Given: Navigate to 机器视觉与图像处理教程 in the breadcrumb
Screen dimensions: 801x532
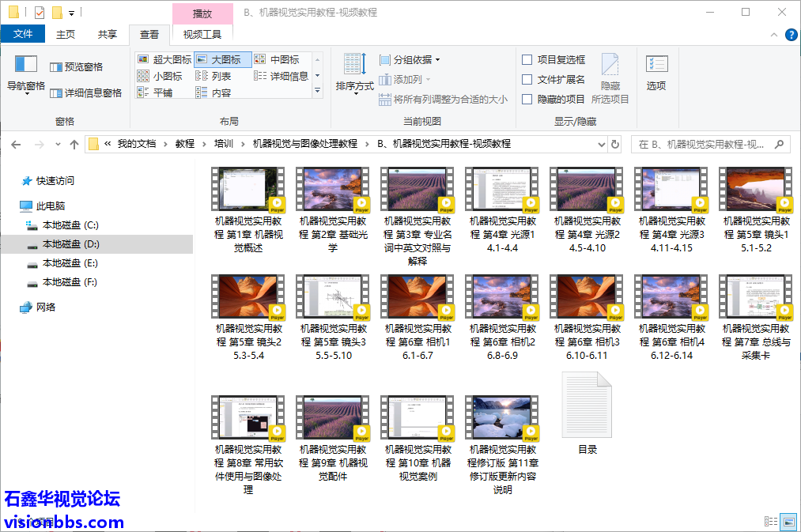Looking at the screenshot, I should coord(305,144).
